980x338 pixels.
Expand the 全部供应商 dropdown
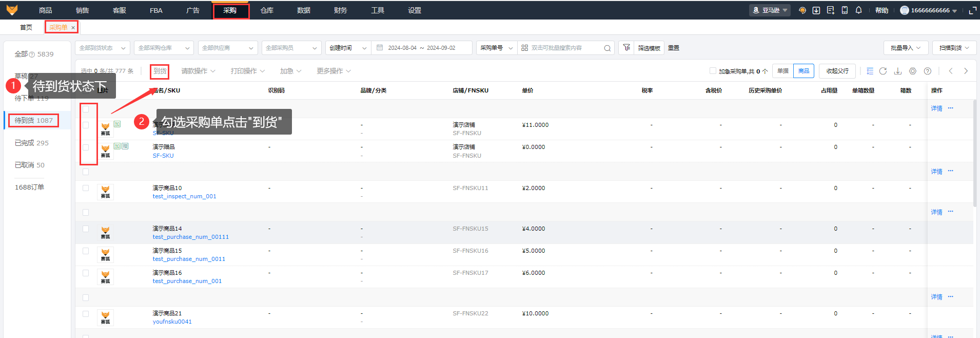point(227,48)
